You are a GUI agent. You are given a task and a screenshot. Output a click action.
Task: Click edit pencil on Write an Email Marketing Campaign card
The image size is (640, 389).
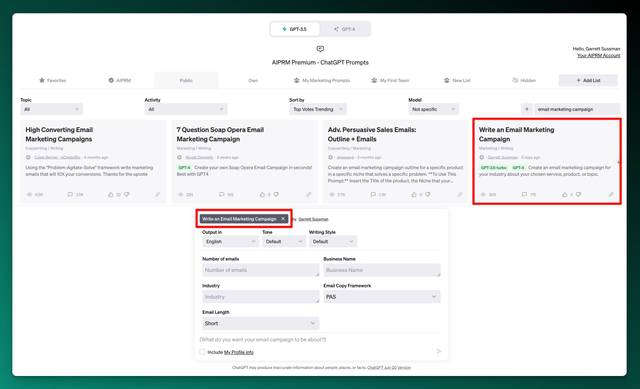(x=611, y=195)
